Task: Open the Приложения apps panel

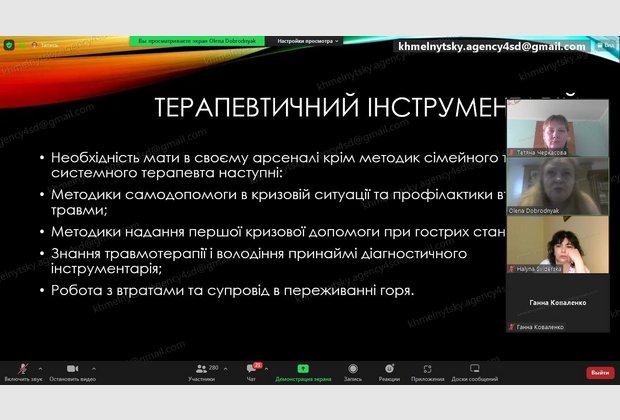Action: 427,373
